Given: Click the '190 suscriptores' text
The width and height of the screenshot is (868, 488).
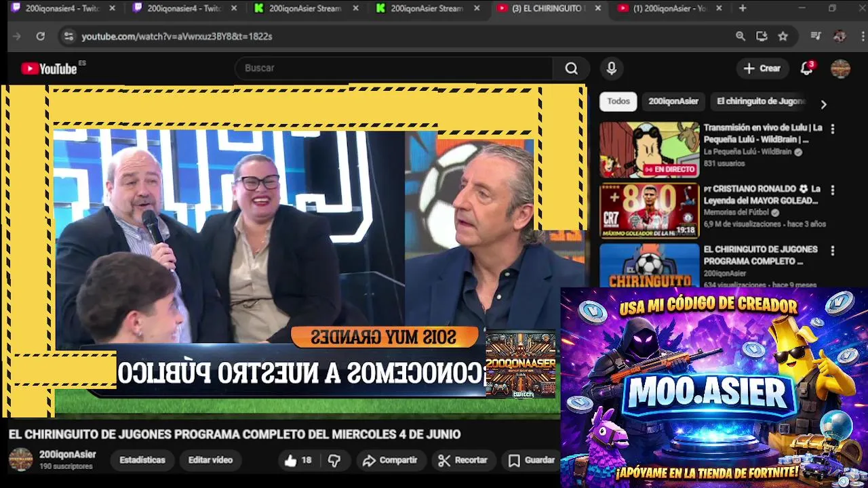Looking at the screenshot, I should click(66, 467).
